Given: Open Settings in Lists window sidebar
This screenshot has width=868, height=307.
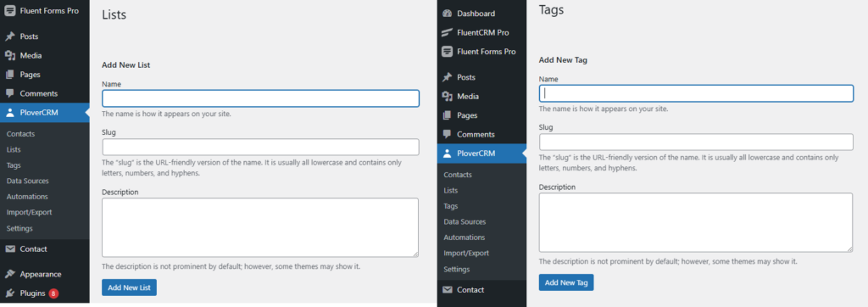Looking at the screenshot, I should tap(19, 228).
